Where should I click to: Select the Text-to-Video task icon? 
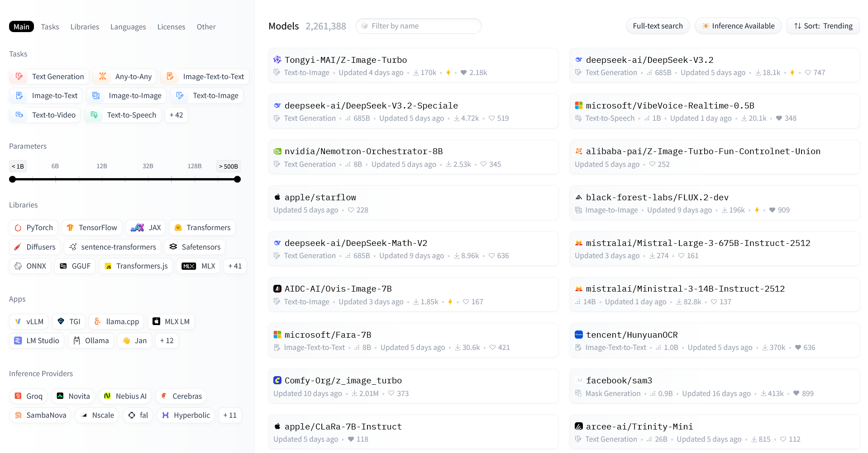coord(19,115)
